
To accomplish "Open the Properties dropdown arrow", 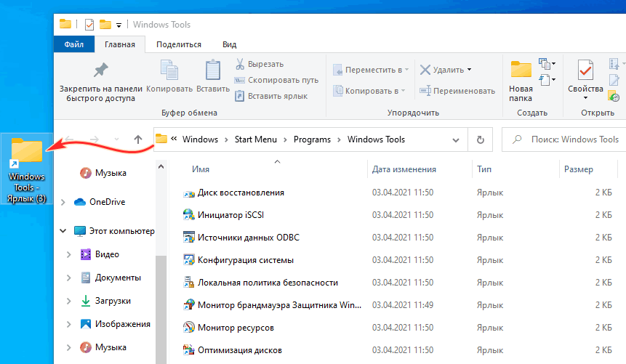I will coord(586,98).
